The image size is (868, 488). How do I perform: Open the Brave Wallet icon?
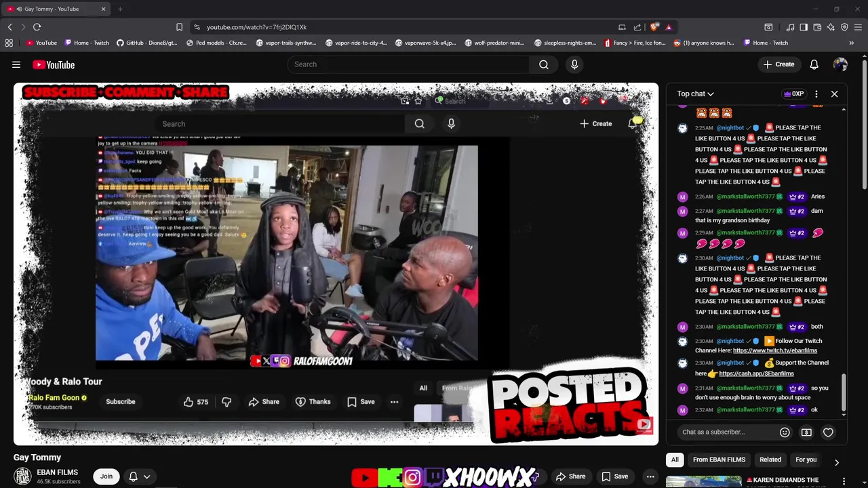[x=817, y=27]
